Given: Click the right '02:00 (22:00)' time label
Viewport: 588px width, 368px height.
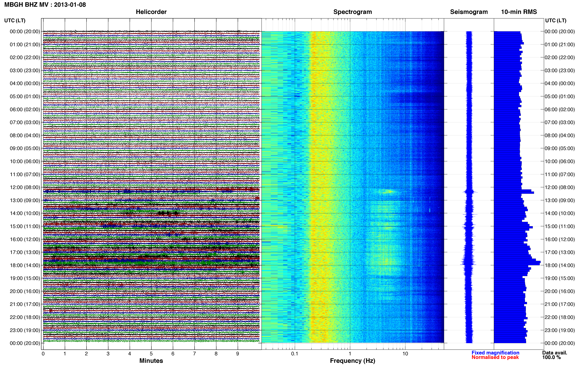Looking at the screenshot, I should [560, 57].
